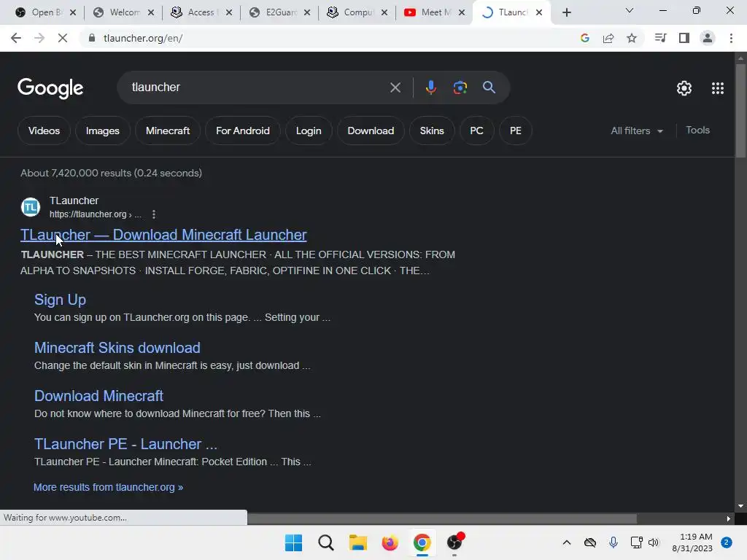
Task: Open Windows taskbar search
Action: (326, 542)
